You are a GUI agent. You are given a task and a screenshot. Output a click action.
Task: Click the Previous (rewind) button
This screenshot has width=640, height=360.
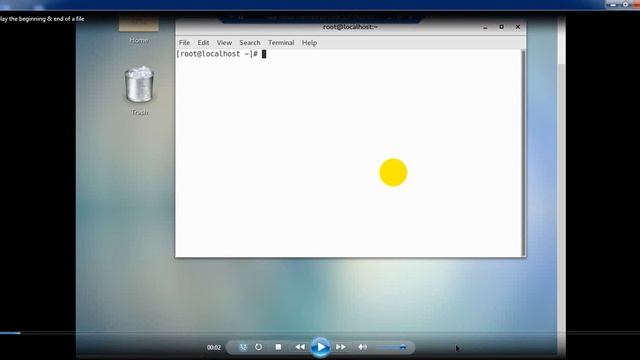point(300,347)
